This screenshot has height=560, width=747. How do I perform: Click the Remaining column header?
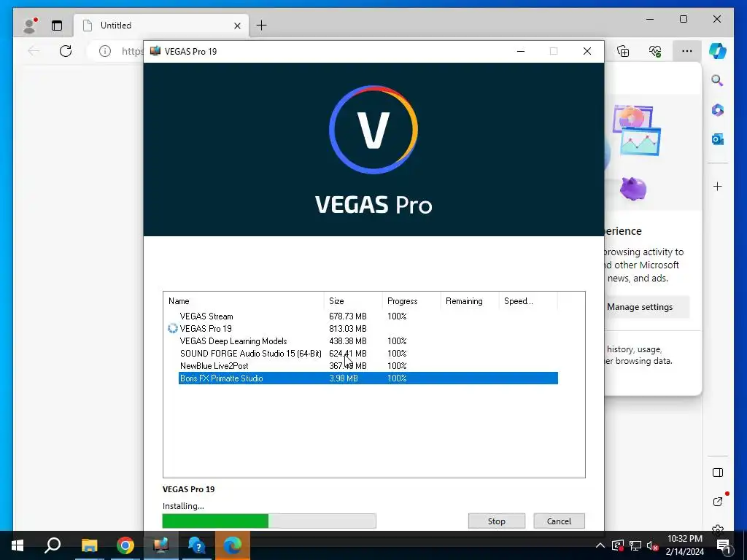pyautogui.click(x=469, y=301)
